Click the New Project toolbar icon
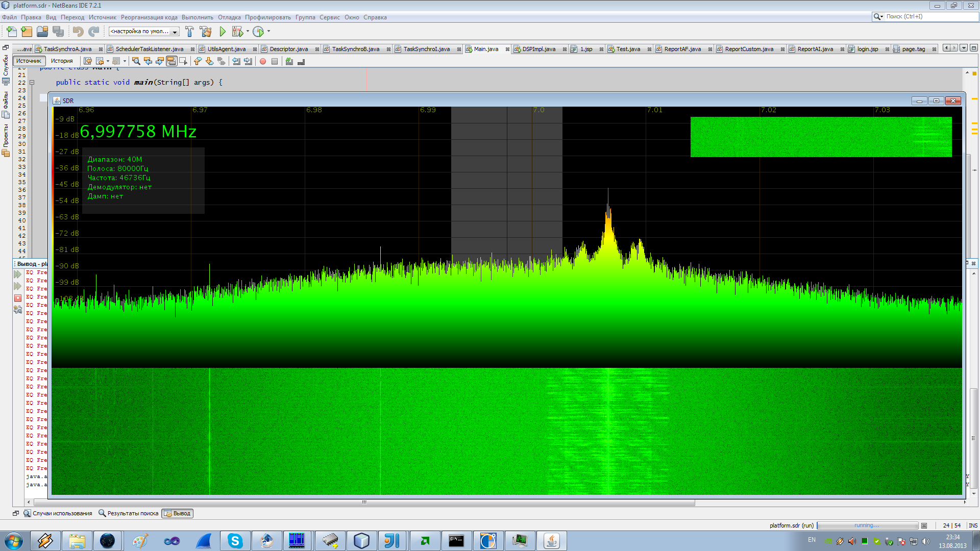 pyautogui.click(x=27, y=32)
